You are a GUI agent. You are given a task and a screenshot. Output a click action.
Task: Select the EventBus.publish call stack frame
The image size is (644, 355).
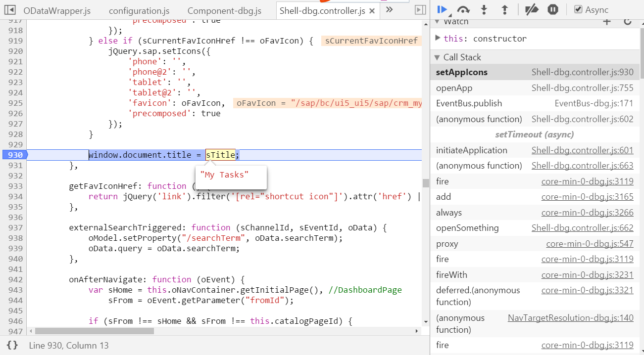pyautogui.click(x=535, y=103)
